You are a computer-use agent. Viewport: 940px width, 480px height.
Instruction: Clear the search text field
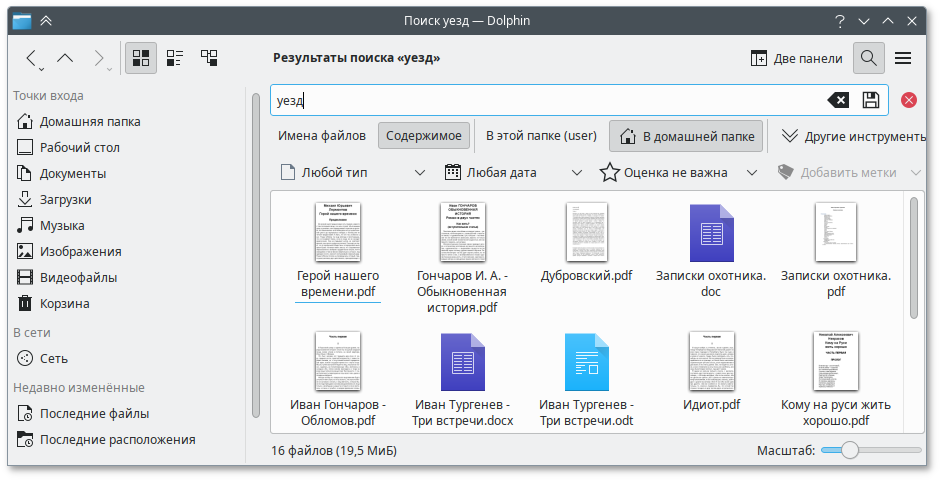tap(838, 100)
